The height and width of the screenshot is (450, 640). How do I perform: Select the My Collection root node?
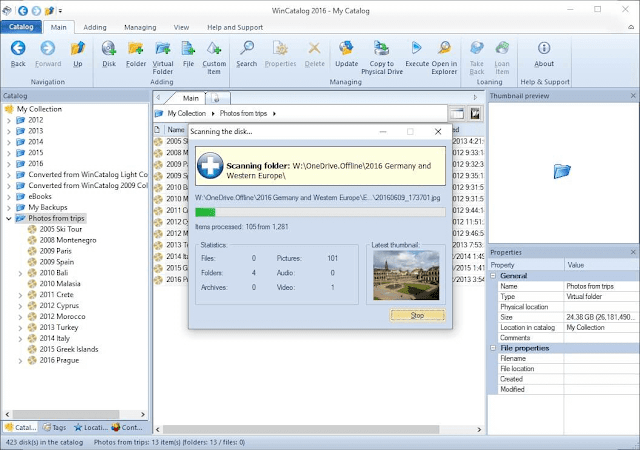[x=39, y=109]
